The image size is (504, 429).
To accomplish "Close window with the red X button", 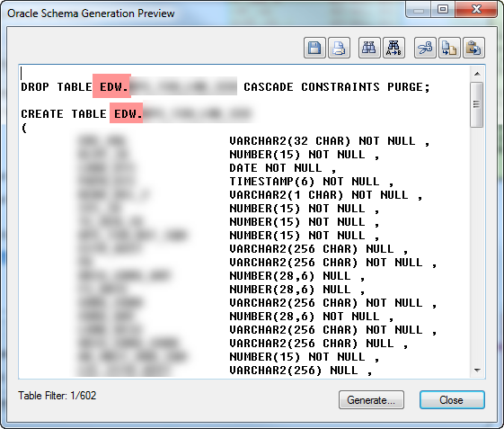I will tap(476, 9).
